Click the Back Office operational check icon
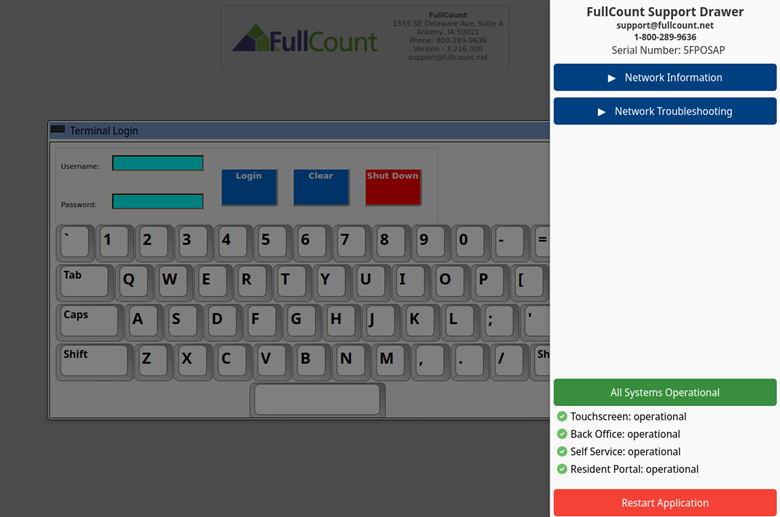The image size is (780, 517). (562, 434)
